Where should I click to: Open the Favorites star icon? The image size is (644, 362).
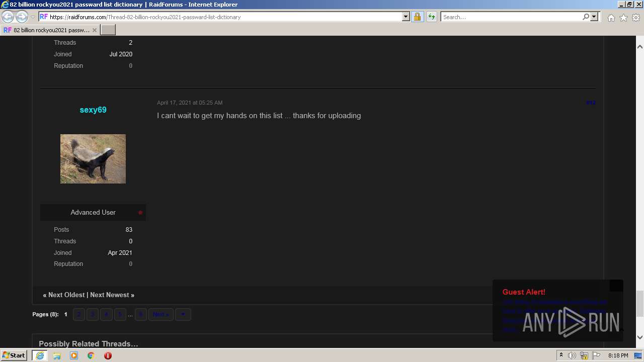click(623, 18)
